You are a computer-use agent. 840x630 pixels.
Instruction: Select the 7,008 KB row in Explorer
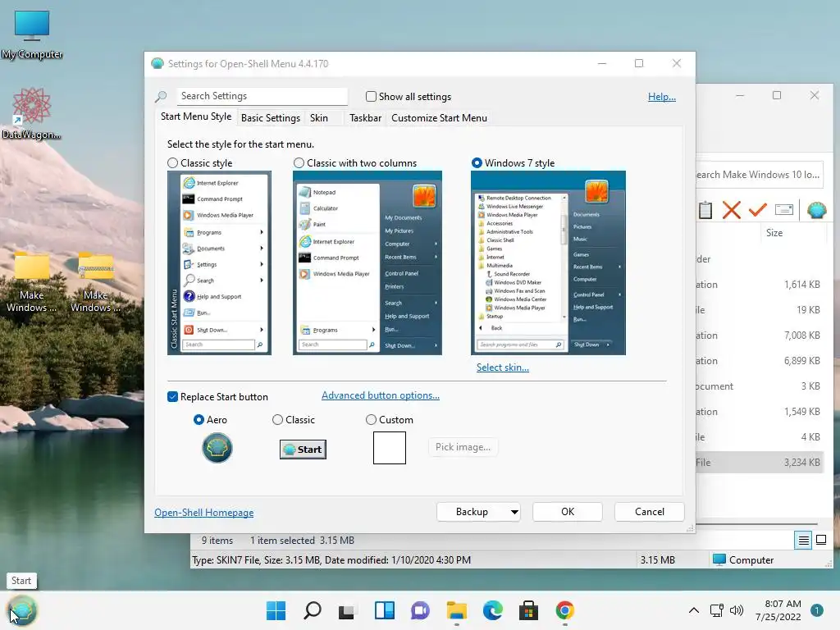coord(760,336)
